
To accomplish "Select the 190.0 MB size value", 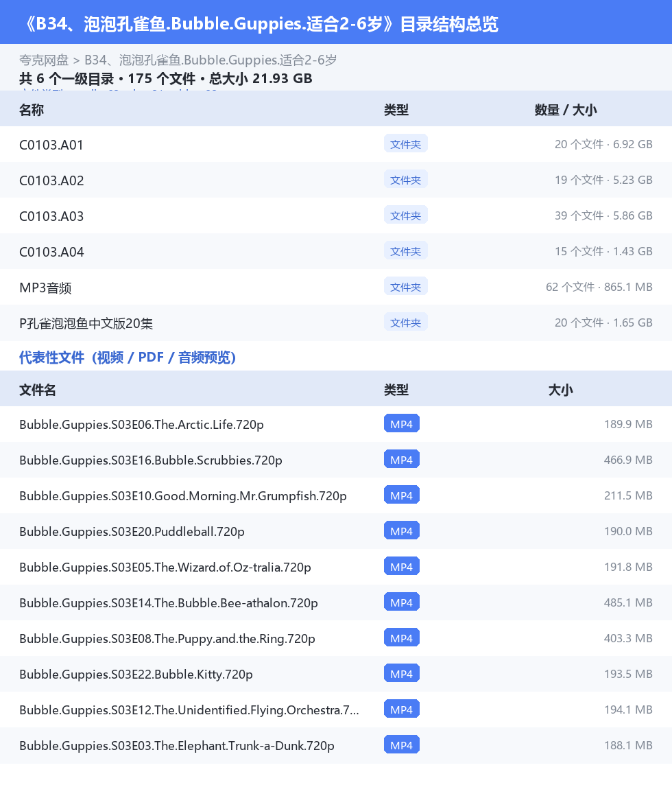I will pos(628,531).
